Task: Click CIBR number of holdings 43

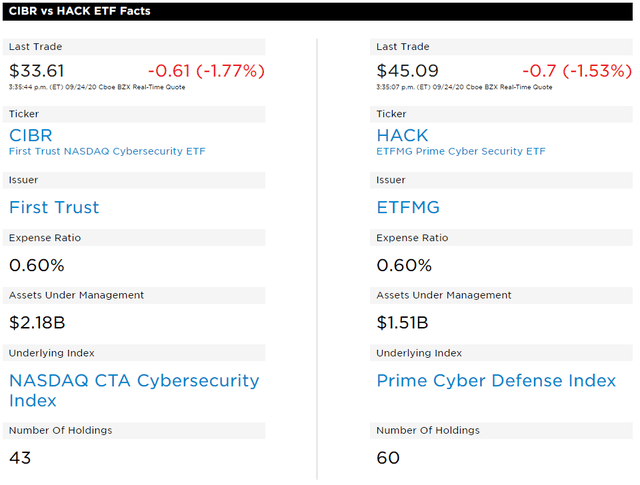Action: point(20,458)
